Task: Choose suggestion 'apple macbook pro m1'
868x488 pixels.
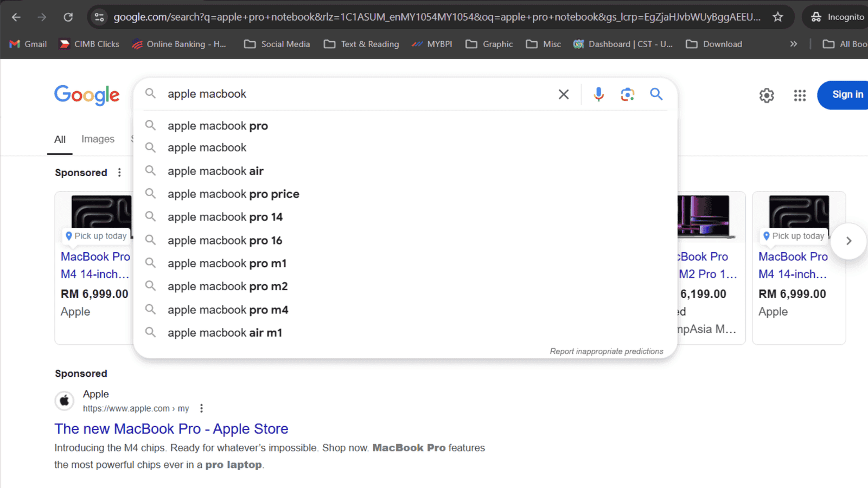Action: coord(405,264)
